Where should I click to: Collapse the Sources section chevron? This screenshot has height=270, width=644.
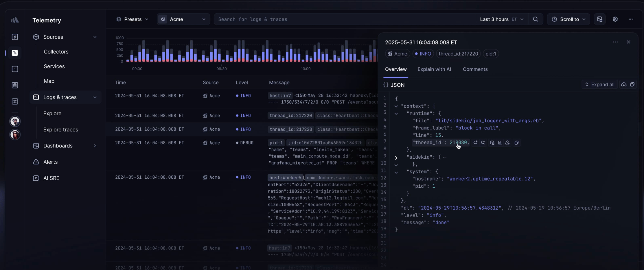pyautogui.click(x=95, y=37)
